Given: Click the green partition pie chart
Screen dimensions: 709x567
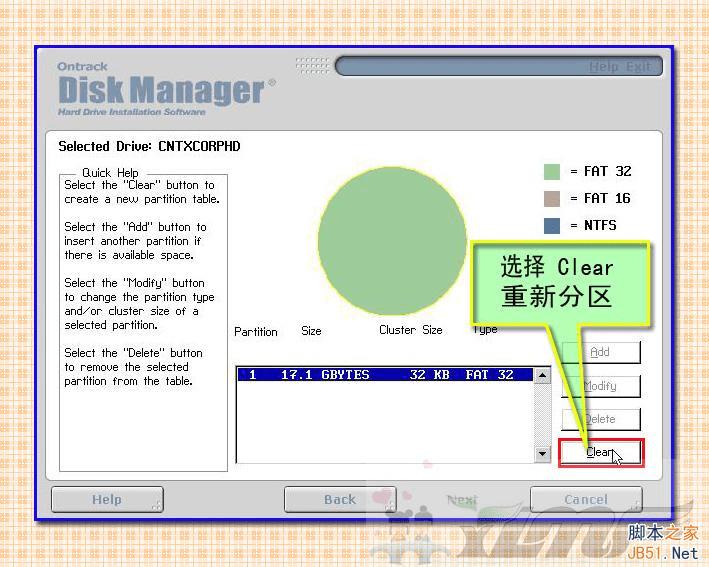Looking at the screenshot, I should pos(392,241).
